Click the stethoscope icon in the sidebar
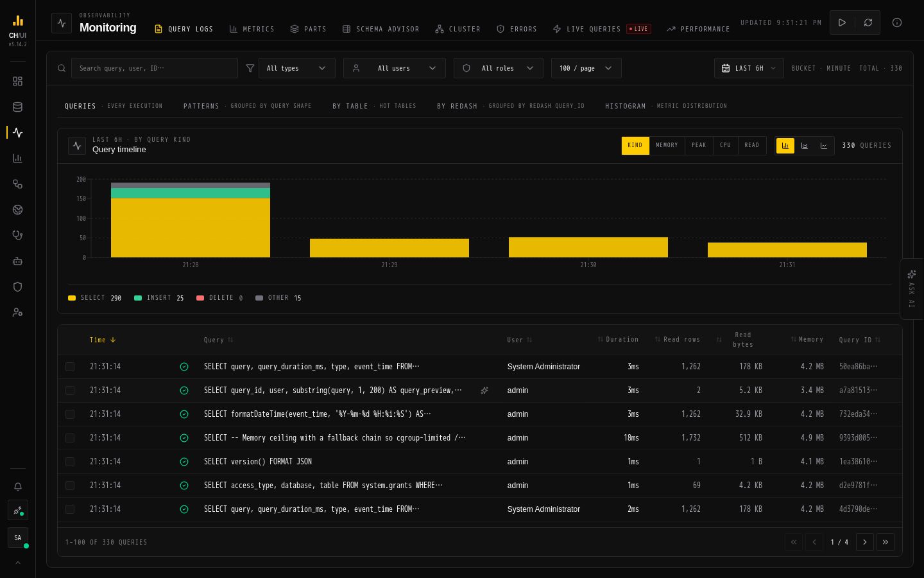 tap(17, 235)
